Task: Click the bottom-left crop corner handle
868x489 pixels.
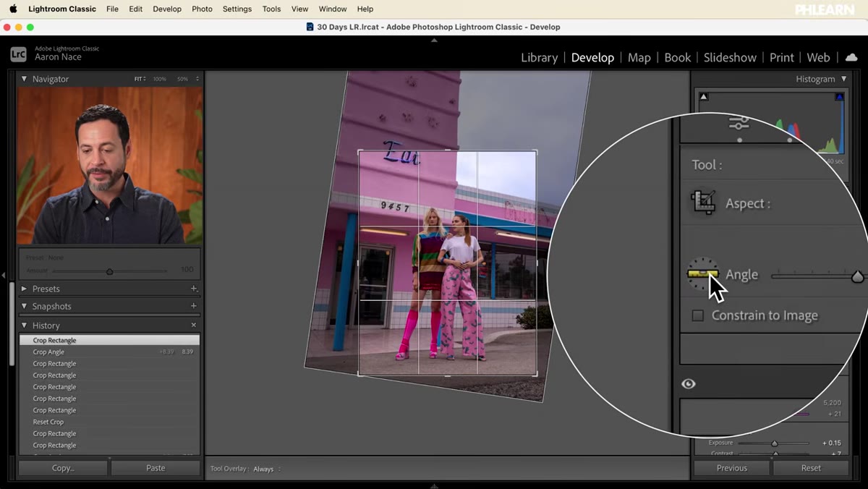Action: click(x=359, y=375)
